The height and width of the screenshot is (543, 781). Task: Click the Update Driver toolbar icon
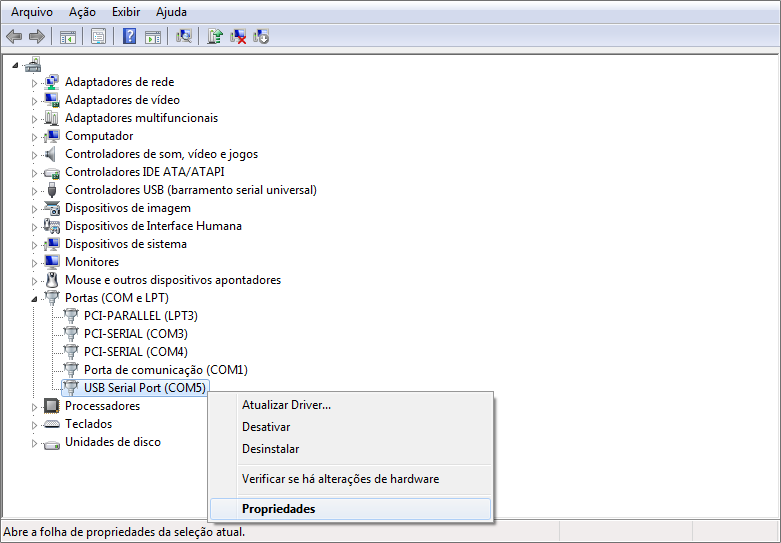[215, 37]
